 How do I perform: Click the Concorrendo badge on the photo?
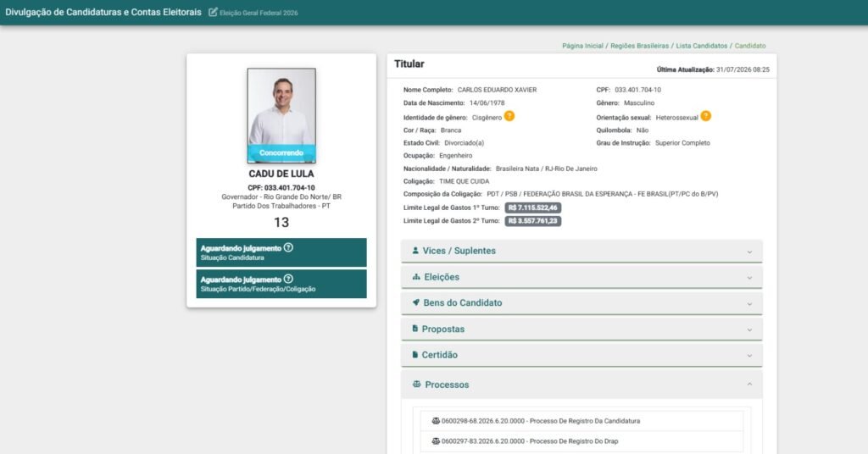pyautogui.click(x=281, y=152)
